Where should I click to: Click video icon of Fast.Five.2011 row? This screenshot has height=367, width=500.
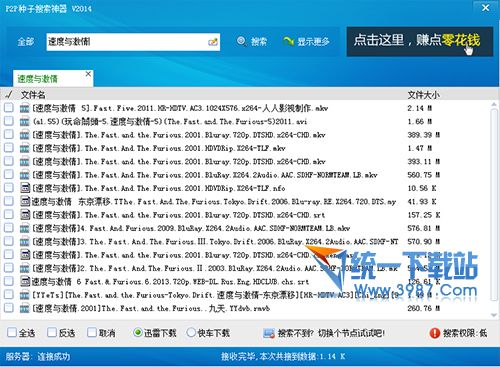point(25,108)
